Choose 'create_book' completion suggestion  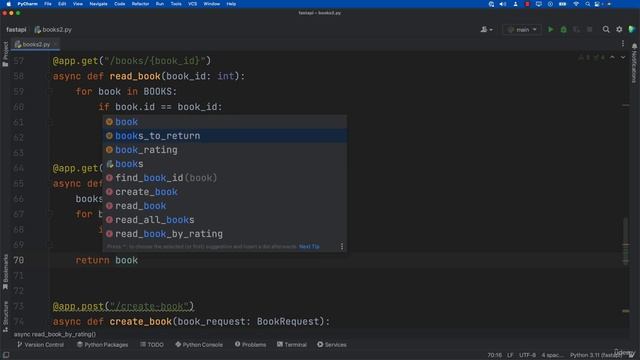click(225, 192)
